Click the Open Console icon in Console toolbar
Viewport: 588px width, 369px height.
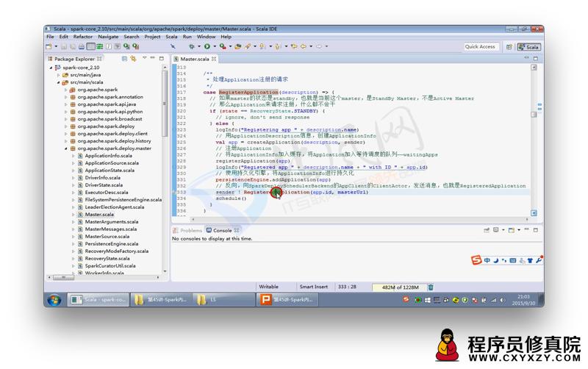512,230
